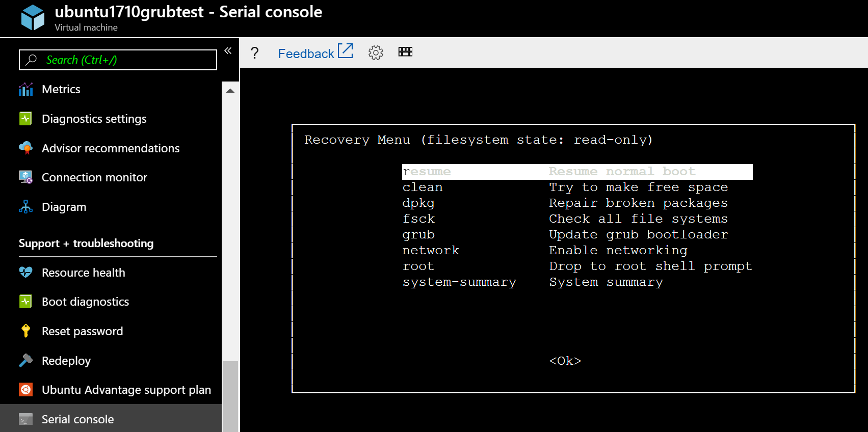Click 'Repair broken packages' description

(x=639, y=203)
